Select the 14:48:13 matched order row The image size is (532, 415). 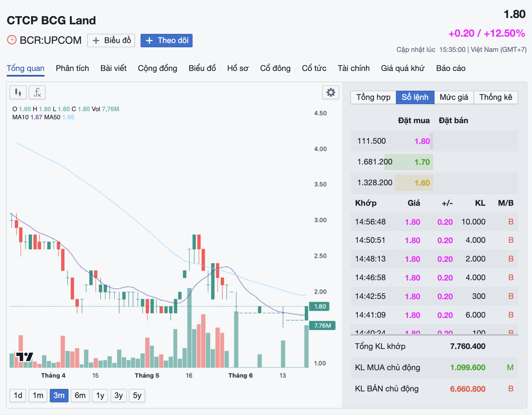[434, 259]
